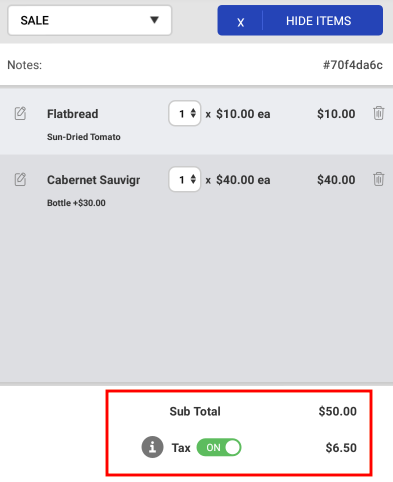The width and height of the screenshot is (393, 482).
Task: Click the SALE dropdown arrow
Action: 154,20
